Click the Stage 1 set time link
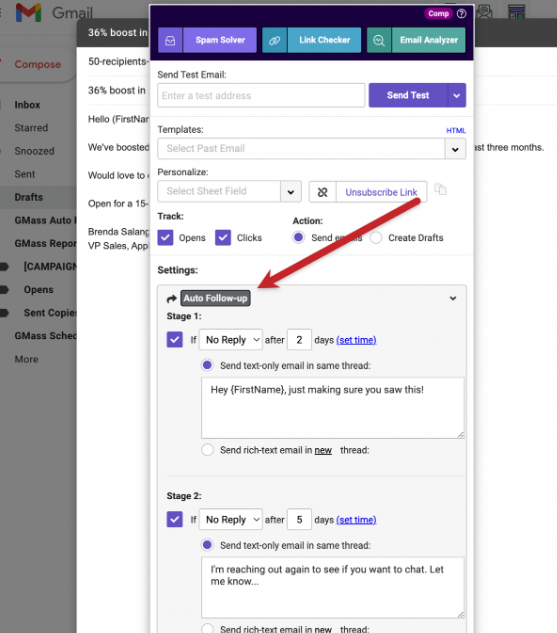This screenshot has height=633, width=557. [x=356, y=340]
